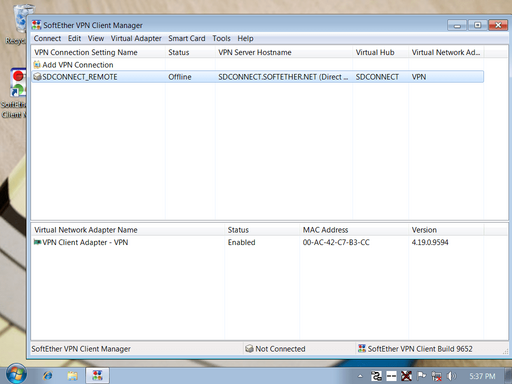Click the volume speaker tray icon
The height and width of the screenshot is (384, 512).
tap(451, 376)
